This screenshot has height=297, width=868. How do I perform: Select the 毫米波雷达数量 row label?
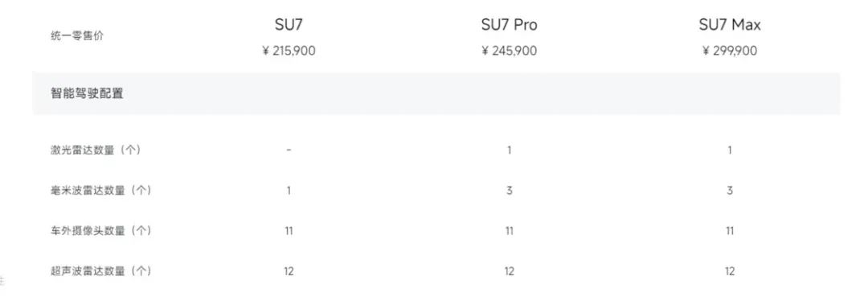point(100,191)
